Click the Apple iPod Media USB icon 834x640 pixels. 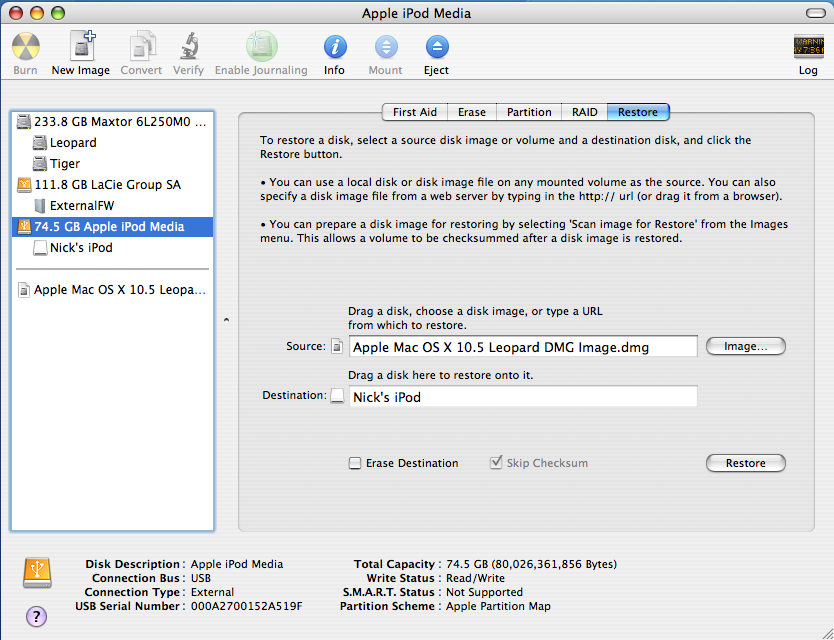point(24,227)
